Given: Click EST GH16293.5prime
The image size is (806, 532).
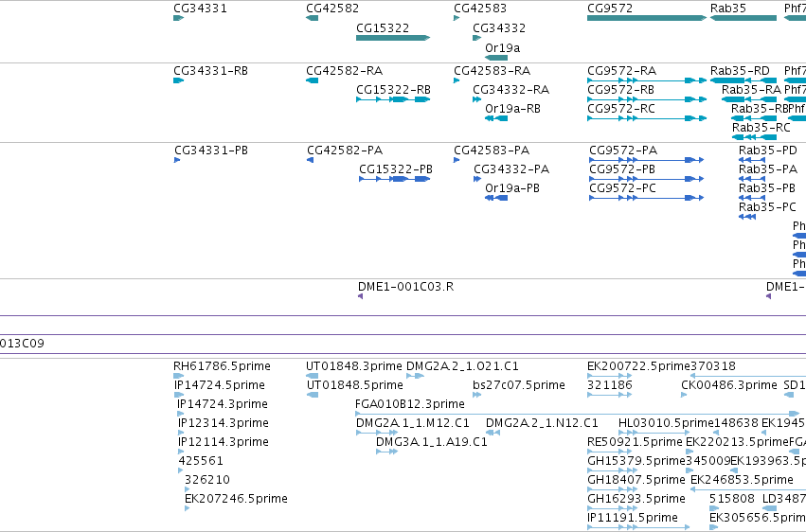Looking at the screenshot, I should click(636, 499).
